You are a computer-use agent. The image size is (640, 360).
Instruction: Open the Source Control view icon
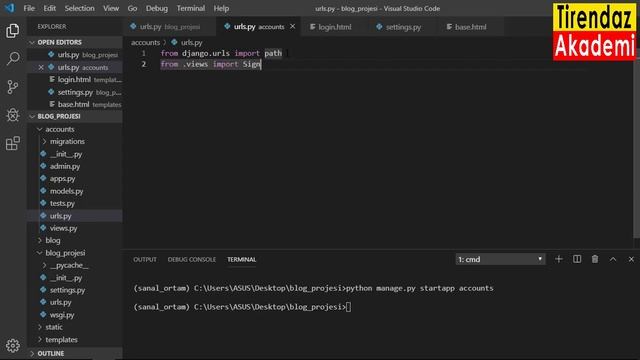[13, 87]
